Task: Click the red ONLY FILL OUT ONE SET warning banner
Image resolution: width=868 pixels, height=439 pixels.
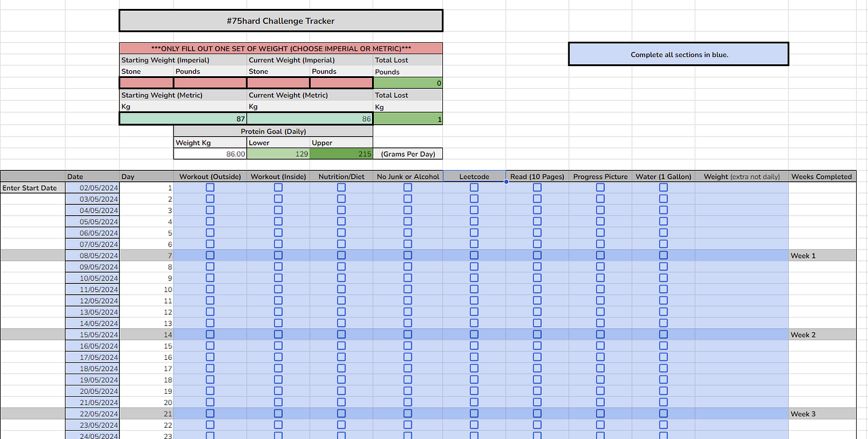Action: point(281,48)
